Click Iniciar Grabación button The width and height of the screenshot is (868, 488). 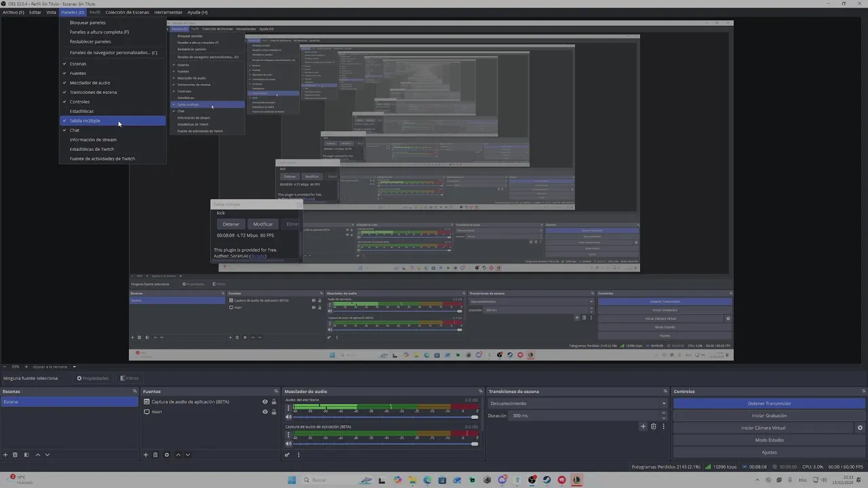769,415
